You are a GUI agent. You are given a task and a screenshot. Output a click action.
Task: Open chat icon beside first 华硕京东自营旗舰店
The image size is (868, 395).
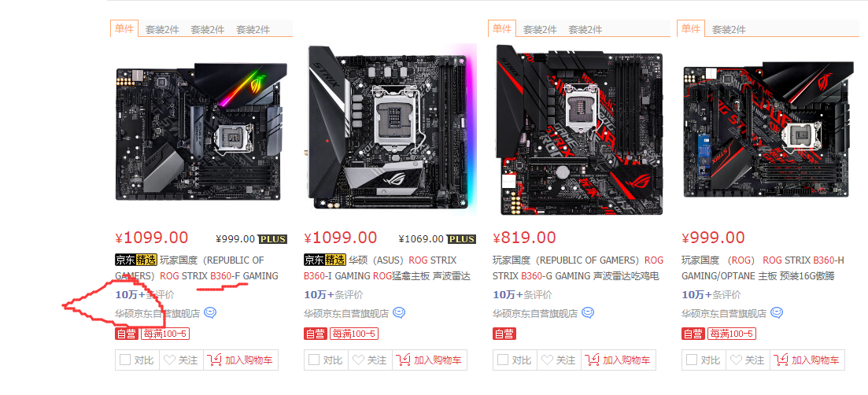point(210,313)
